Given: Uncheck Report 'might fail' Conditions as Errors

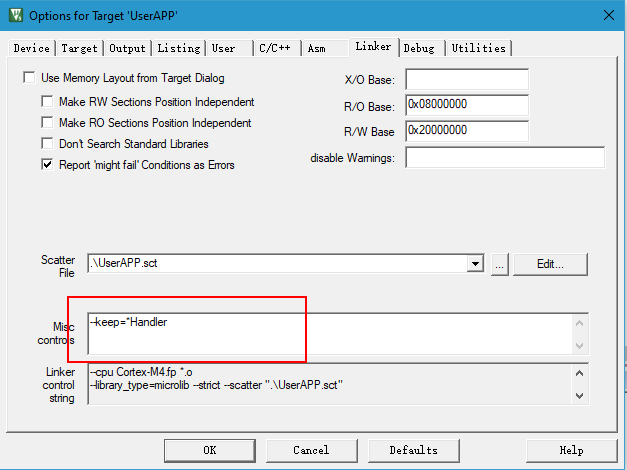Looking at the screenshot, I should click(x=47, y=165).
